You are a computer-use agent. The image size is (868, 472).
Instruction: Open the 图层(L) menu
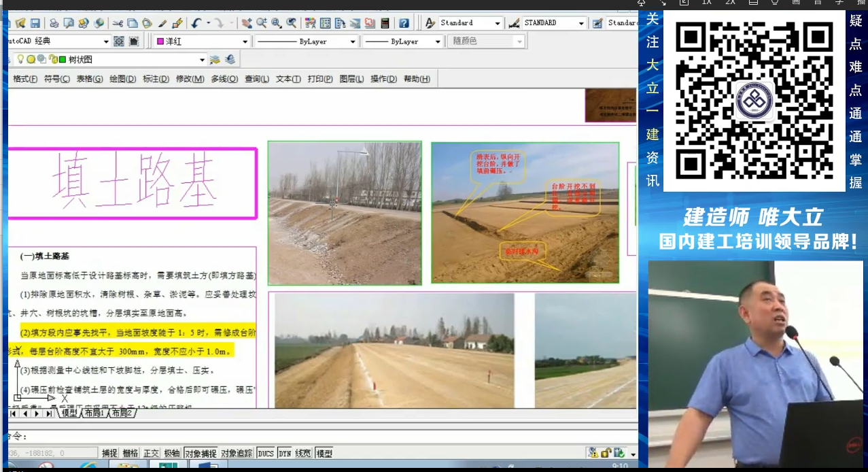point(351,79)
